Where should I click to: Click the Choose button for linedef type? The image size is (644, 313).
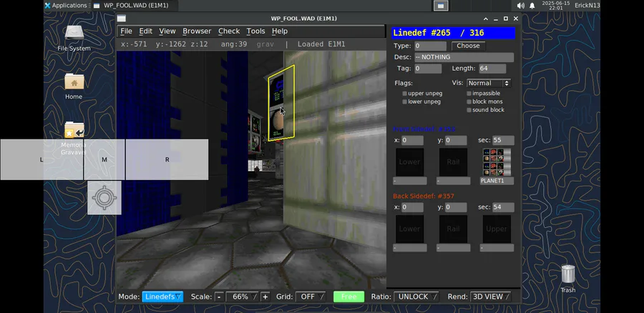468,46
